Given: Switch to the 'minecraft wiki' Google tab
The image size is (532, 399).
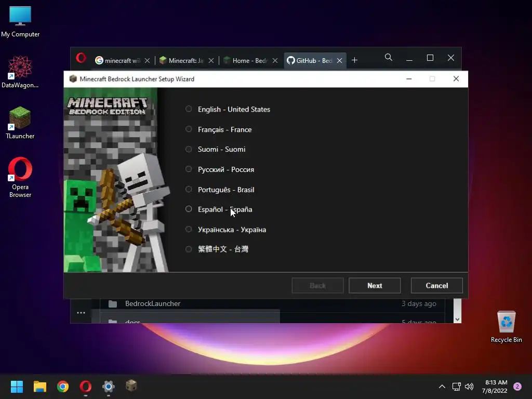Looking at the screenshot, I should tap(118, 60).
